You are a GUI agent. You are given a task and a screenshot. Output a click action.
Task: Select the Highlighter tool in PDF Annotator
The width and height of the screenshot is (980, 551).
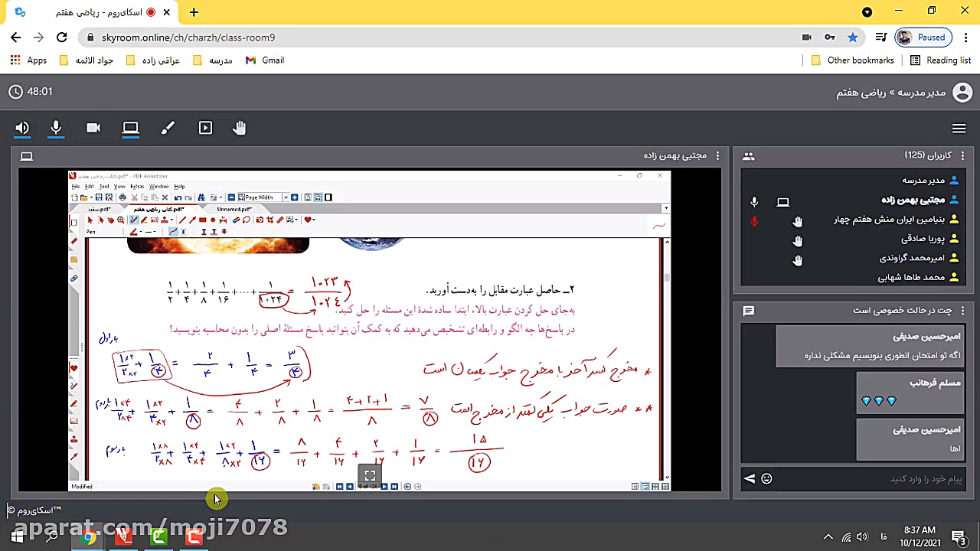coord(144,220)
